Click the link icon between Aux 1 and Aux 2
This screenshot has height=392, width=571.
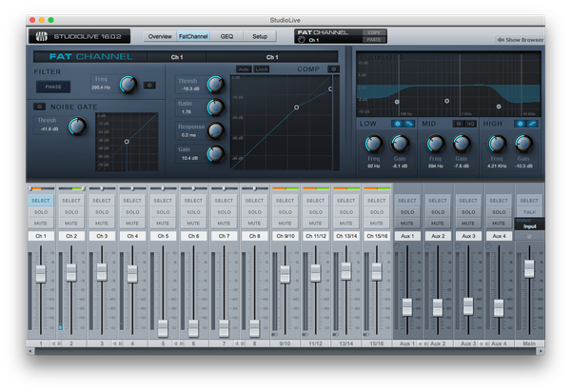click(x=423, y=343)
